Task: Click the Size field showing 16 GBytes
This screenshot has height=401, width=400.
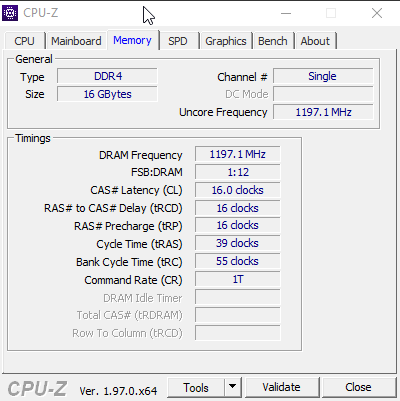Action: click(107, 94)
